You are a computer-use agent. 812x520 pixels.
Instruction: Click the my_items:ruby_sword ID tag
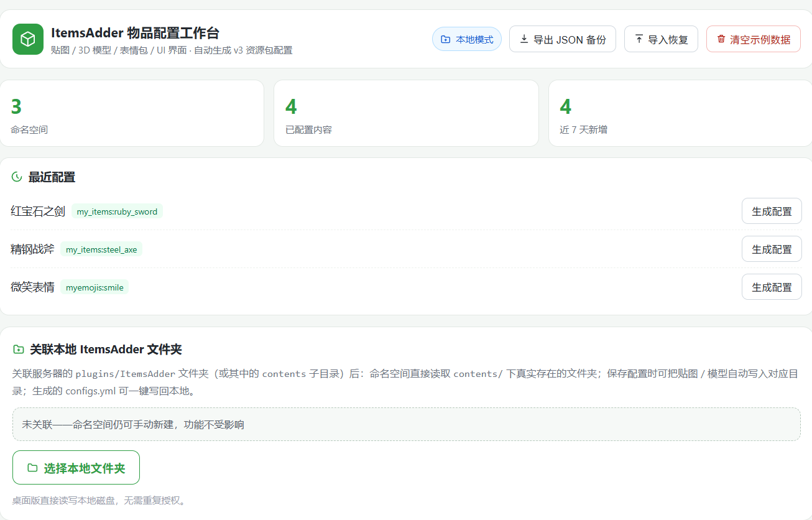pyautogui.click(x=117, y=211)
